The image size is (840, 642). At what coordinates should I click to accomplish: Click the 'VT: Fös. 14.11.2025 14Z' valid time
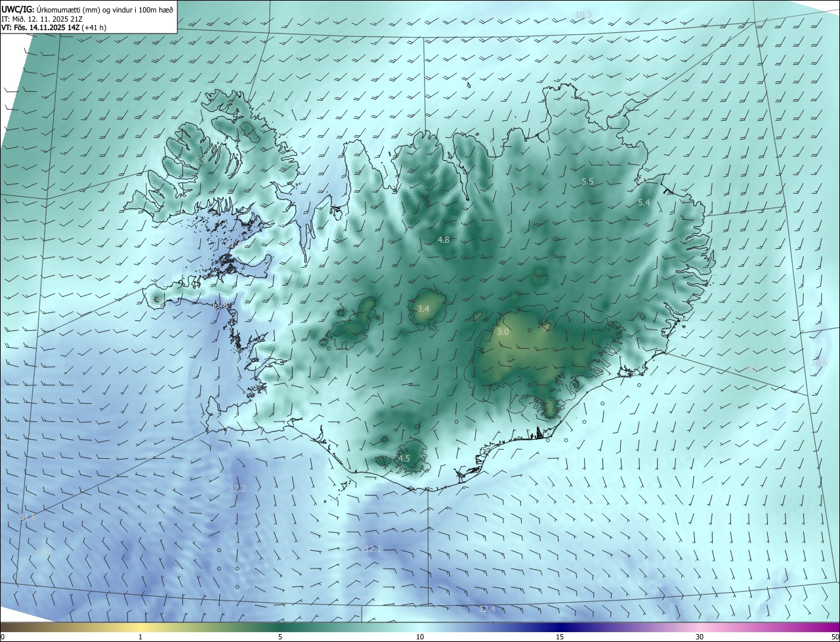coord(40,28)
